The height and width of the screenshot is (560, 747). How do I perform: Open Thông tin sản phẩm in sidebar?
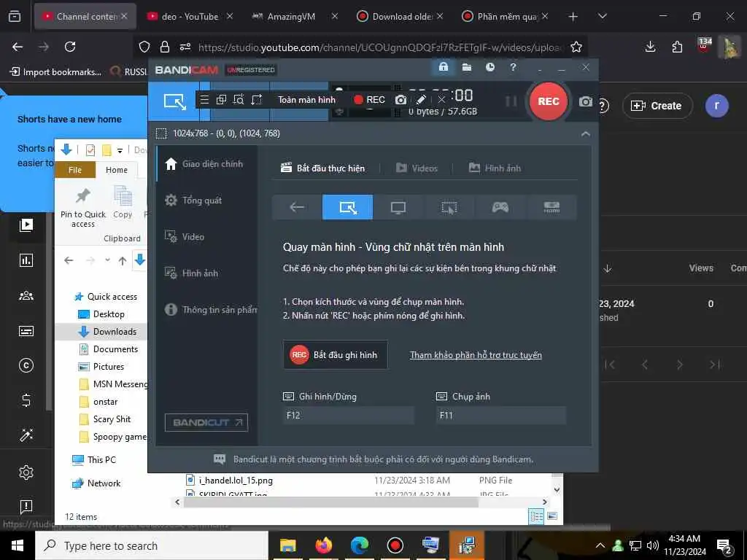[211, 309]
